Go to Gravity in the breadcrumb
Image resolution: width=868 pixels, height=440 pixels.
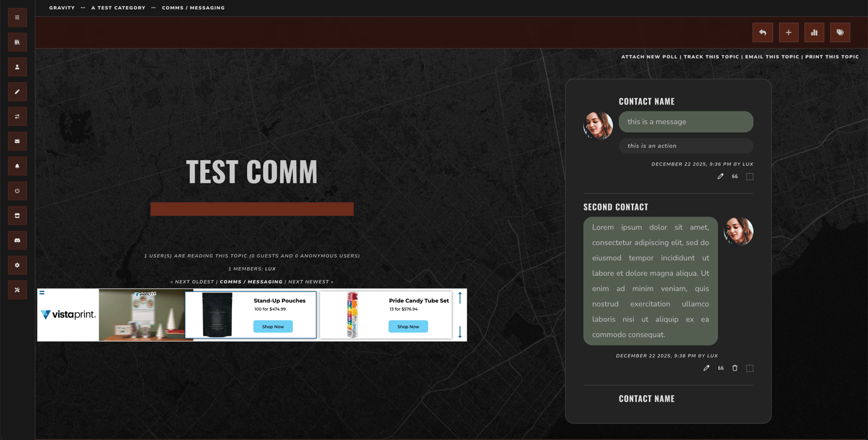(62, 8)
